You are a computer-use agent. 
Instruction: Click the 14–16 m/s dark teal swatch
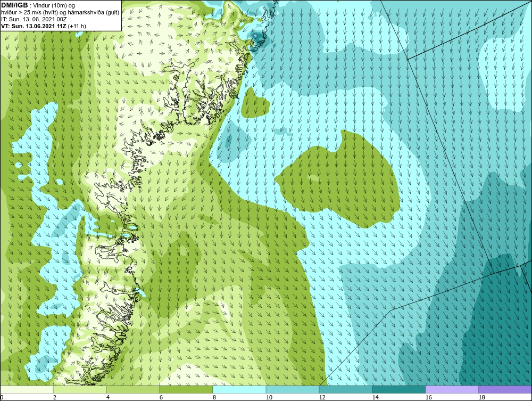[x=399, y=389]
